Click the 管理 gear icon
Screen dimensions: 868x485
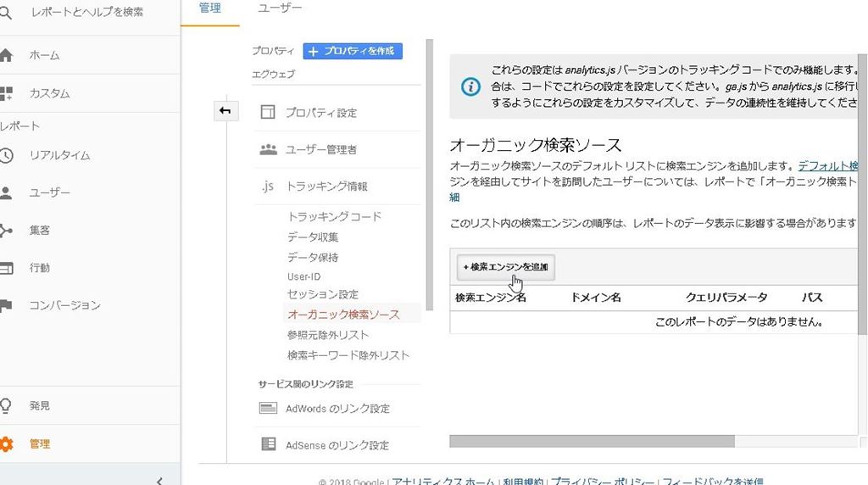(7, 443)
